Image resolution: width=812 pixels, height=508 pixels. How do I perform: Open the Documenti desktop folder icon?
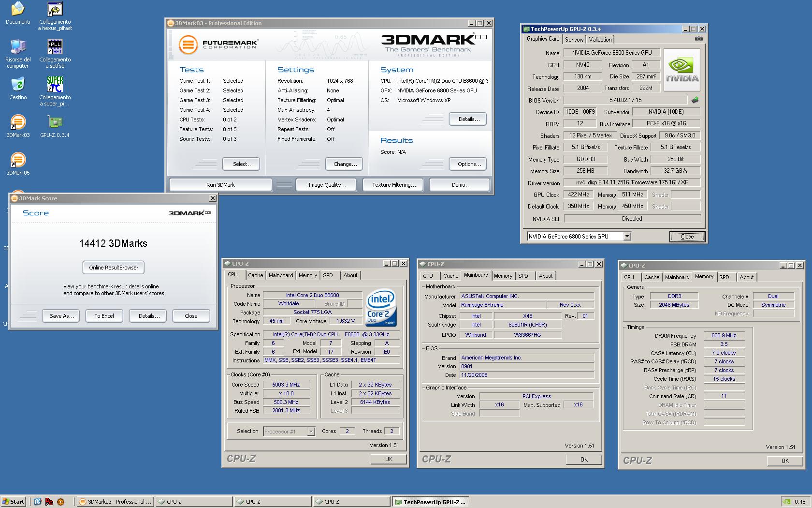click(x=18, y=9)
